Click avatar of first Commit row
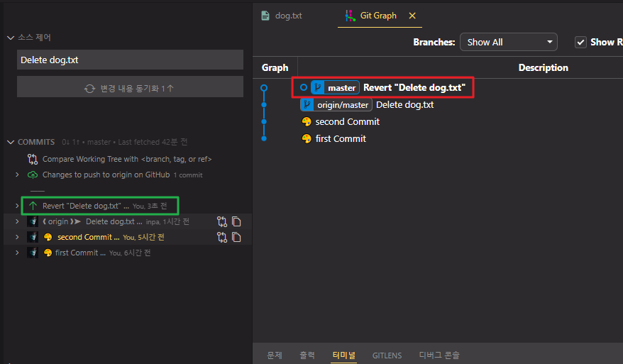The image size is (623, 364). click(x=33, y=253)
